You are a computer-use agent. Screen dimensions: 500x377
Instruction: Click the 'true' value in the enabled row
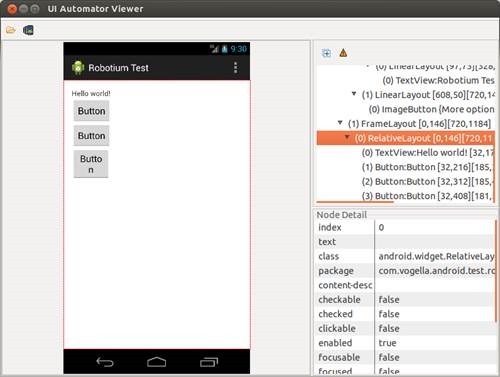point(435,343)
